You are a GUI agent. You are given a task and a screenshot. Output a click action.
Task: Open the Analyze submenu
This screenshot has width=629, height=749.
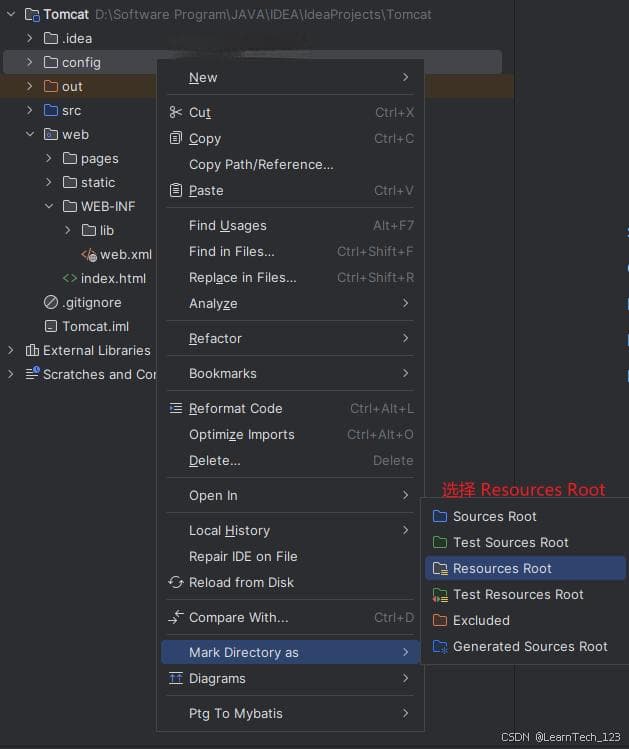[290, 303]
